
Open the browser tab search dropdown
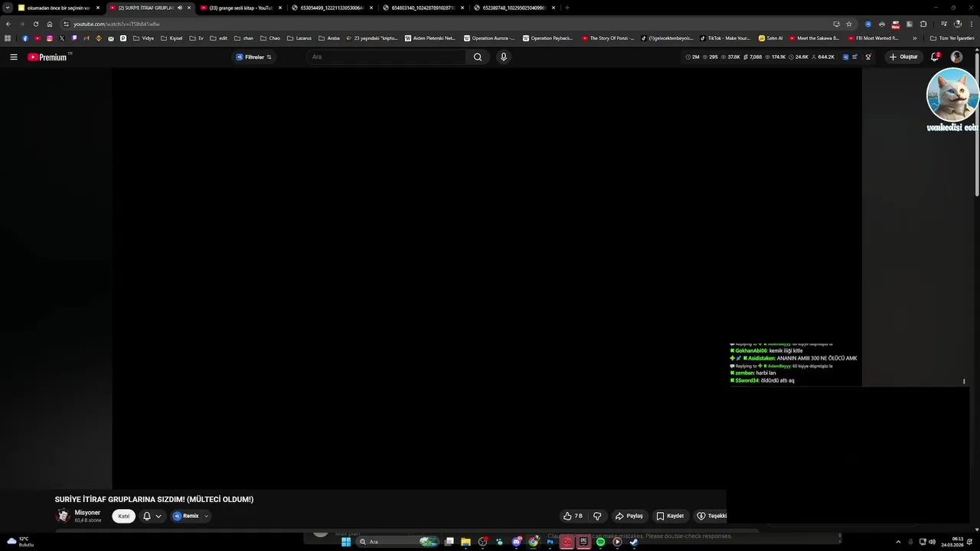[7, 8]
